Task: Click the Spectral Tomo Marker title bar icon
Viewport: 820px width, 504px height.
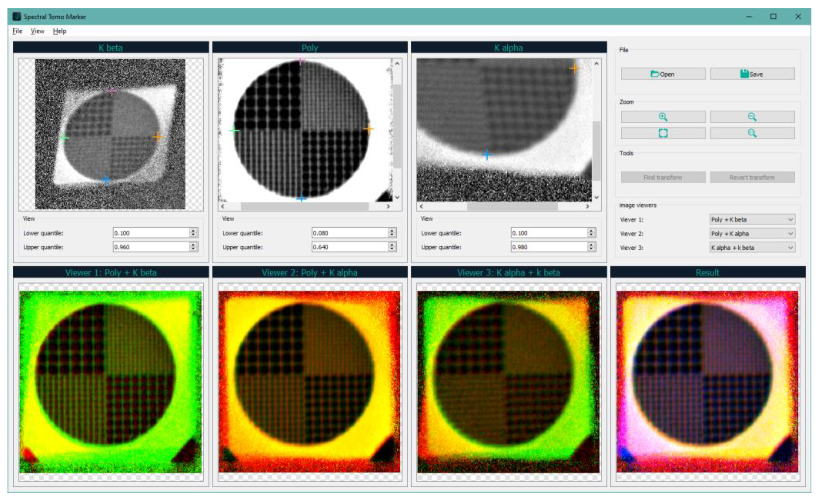Action: (x=16, y=16)
